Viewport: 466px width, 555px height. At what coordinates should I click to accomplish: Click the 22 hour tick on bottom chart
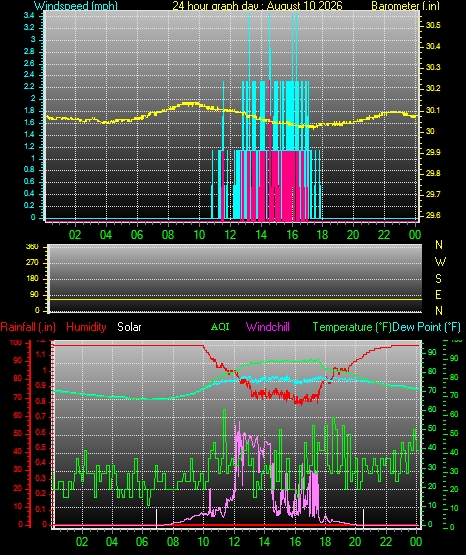tap(386, 542)
